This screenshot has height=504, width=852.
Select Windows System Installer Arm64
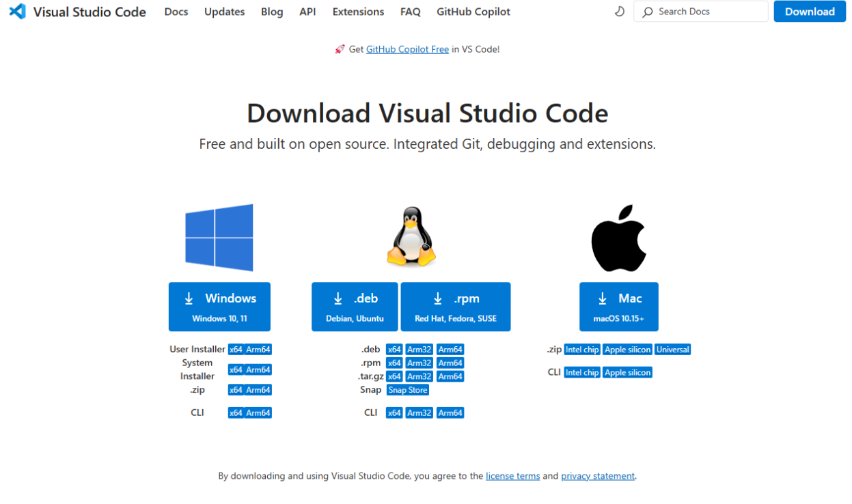(x=258, y=369)
